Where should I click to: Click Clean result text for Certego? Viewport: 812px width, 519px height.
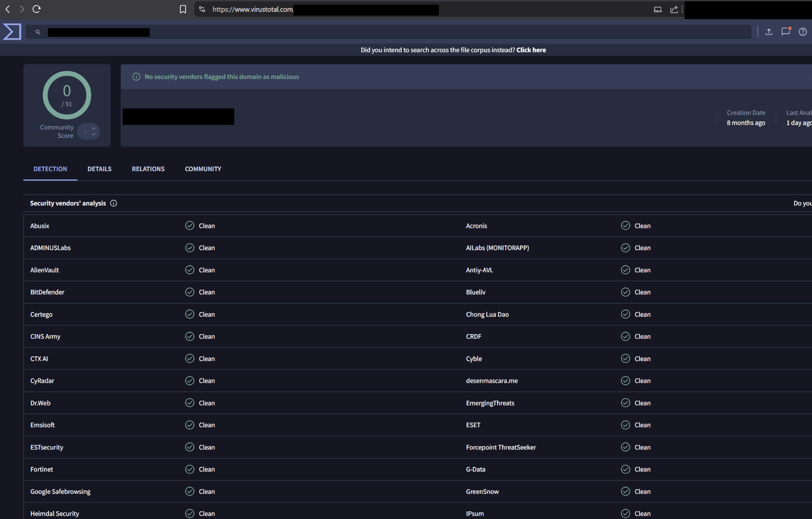click(207, 314)
